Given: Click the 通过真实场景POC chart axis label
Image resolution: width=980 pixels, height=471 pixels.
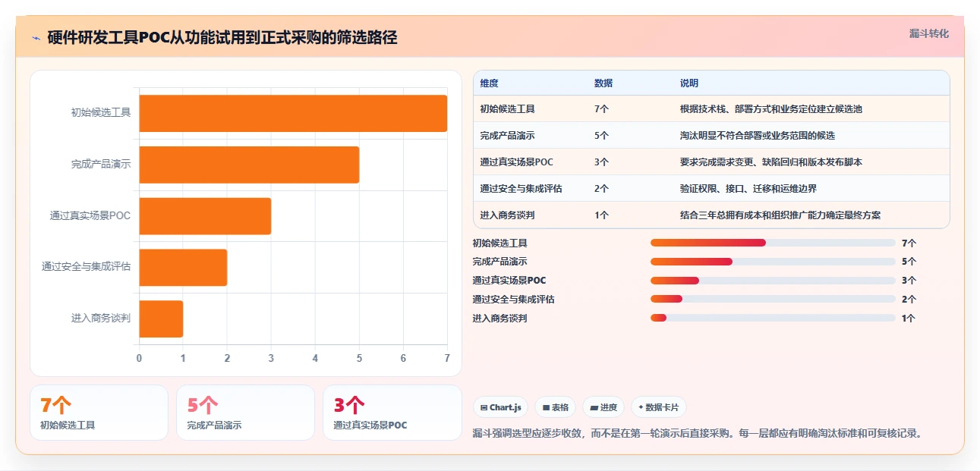Looking at the screenshot, I should click(90, 215).
